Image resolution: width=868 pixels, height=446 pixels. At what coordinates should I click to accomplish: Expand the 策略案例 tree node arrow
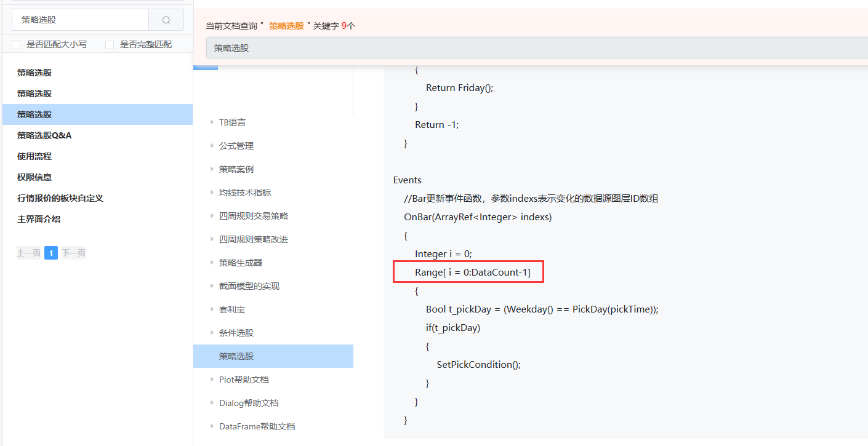[x=212, y=169]
